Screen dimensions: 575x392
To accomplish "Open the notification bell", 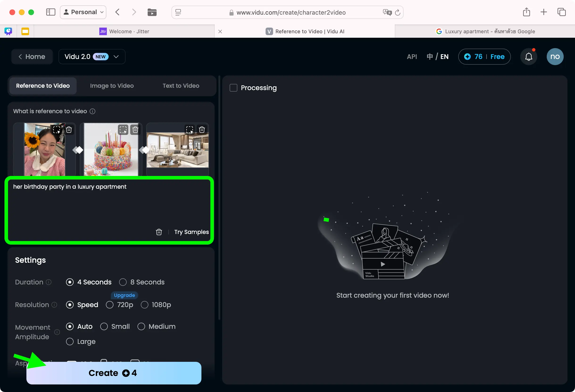I will 529,57.
